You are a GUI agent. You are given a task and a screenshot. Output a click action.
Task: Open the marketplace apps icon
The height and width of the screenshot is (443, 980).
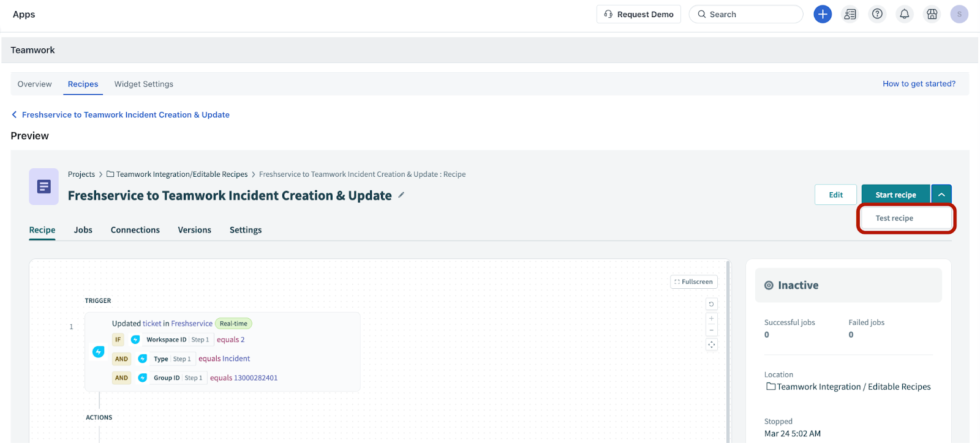tap(932, 14)
